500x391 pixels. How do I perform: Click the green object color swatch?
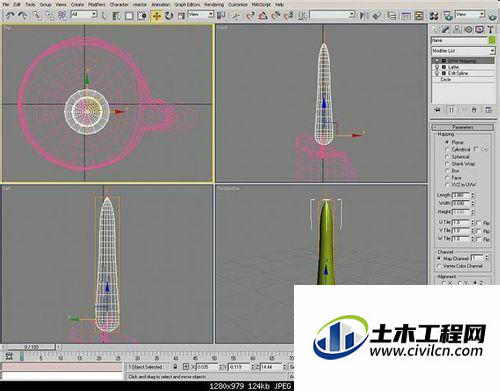492,40
